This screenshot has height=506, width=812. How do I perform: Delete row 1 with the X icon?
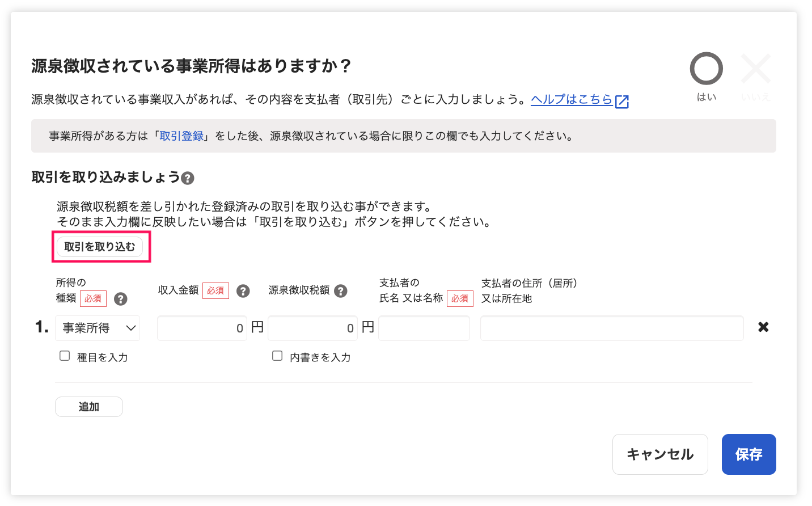click(763, 327)
